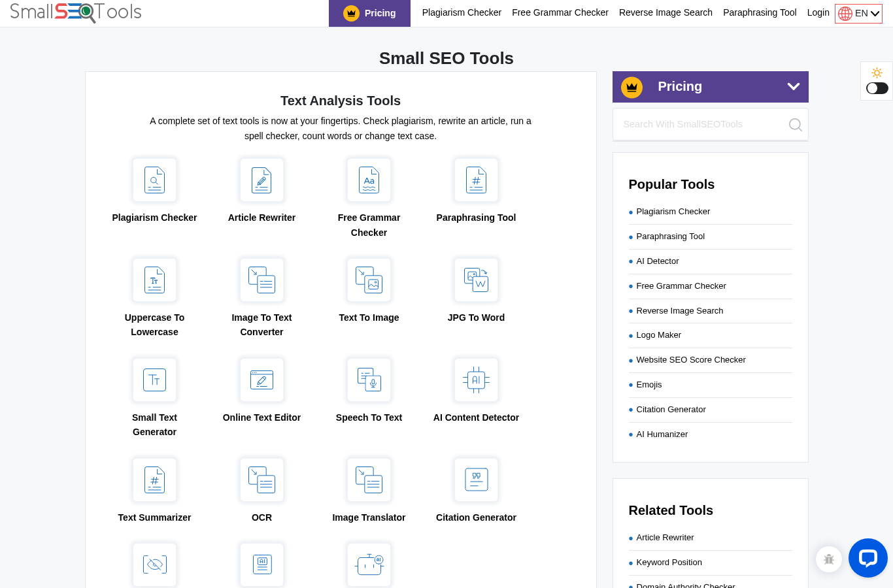Open the Online Text Editor icon
The image size is (893, 588).
click(261, 380)
